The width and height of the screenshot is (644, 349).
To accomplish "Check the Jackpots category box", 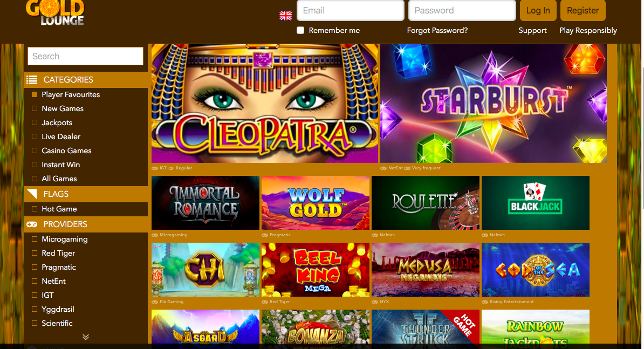I will (x=35, y=122).
